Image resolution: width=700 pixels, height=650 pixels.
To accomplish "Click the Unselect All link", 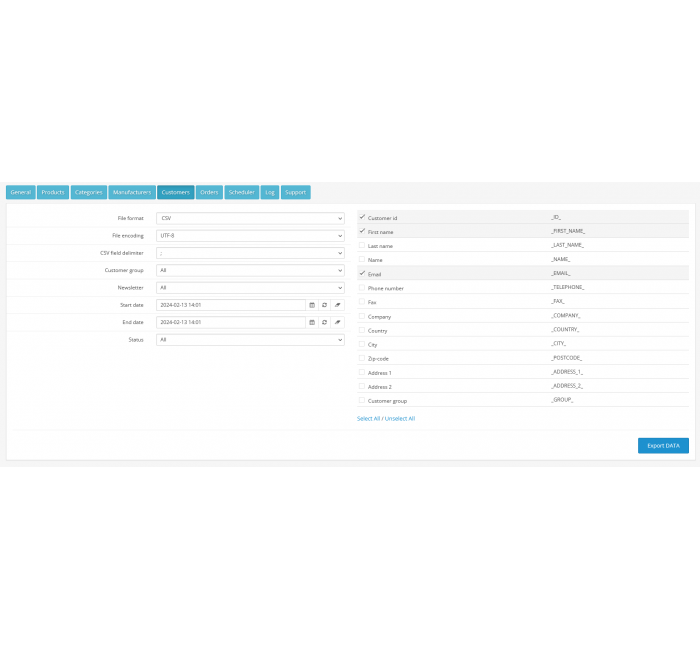I will pos(400,418).
